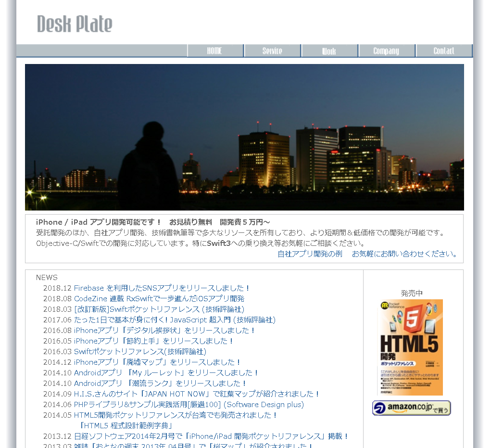The width and height of the screenshot is (491, 448).
Task: Click the お気軽にお問い合わせください link
Action: tap(404, 254)
